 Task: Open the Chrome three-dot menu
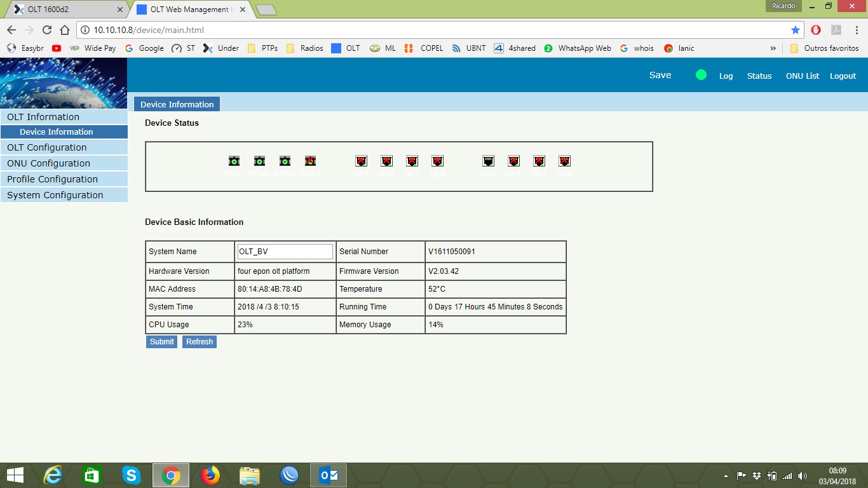[857, 30]
